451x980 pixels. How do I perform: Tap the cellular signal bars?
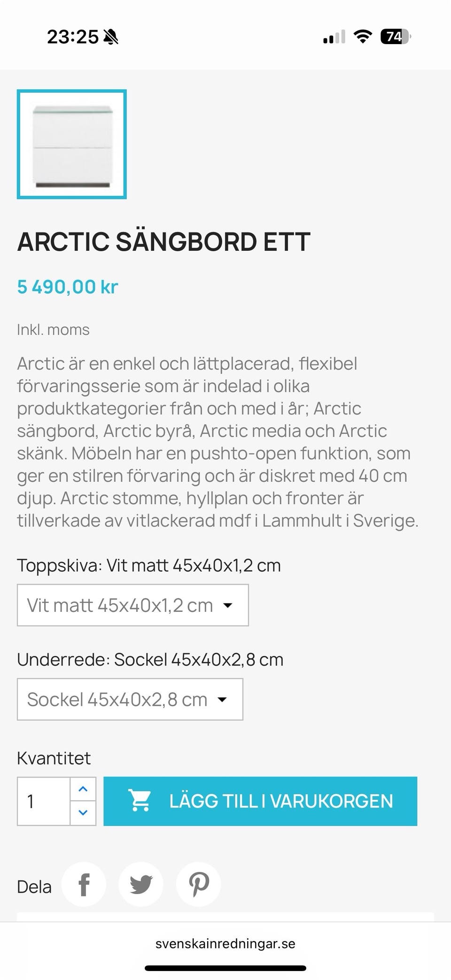pyautogui.click(x=334, y=37)
